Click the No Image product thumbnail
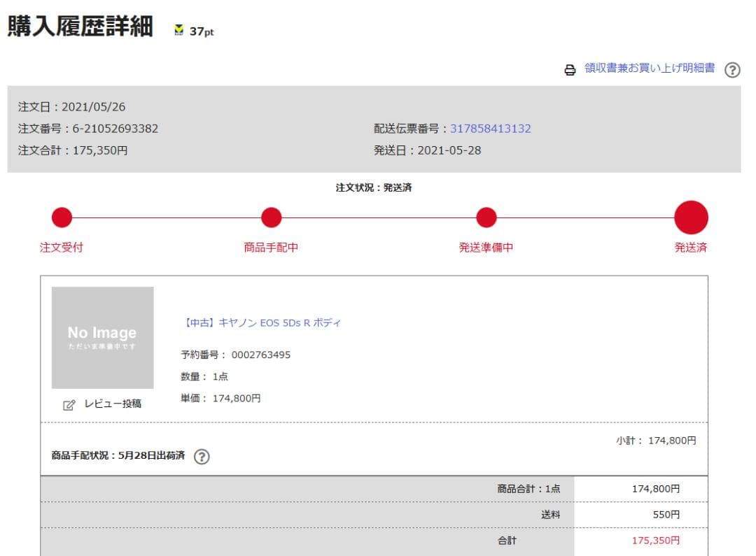Screen dimensions: 756x556 [x=102, y=338]
